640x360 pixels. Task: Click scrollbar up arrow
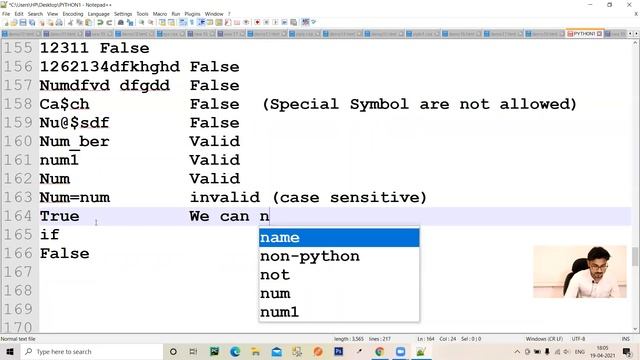click(635, 42)
